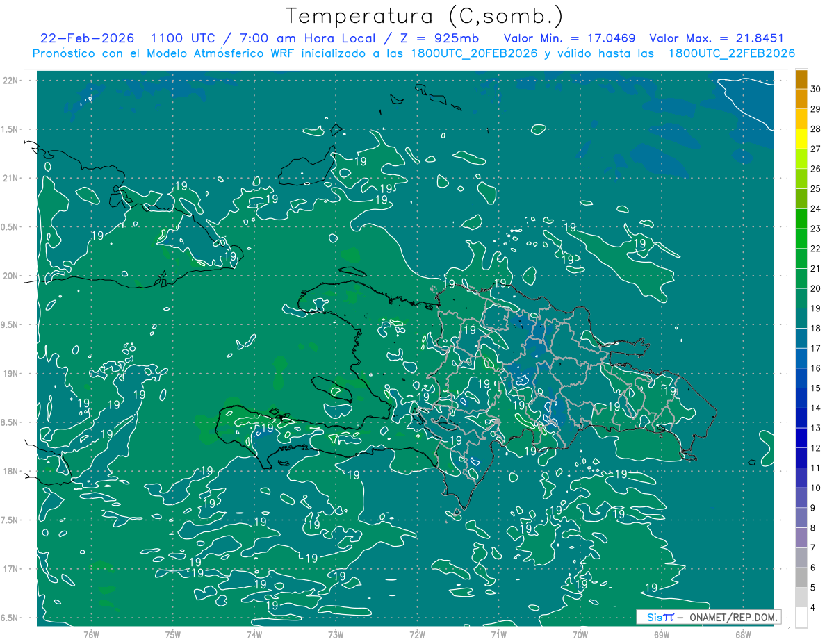834x644 pixels.
Task: Click the '30' label on the color legend
Action: click(815, 88)
